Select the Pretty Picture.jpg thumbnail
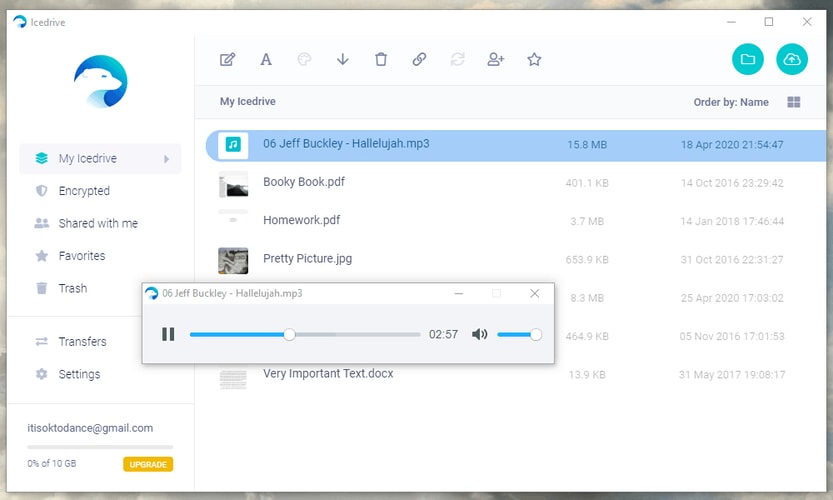Image resolution: width=833 pixels, height=500 pixels. pyautogui.click(x=233, y=260)
